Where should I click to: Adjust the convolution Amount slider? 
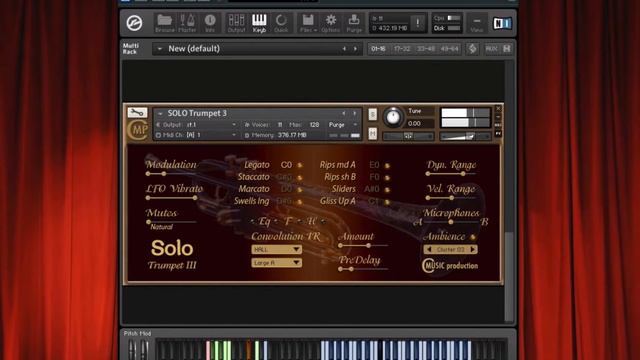[368, 246]
